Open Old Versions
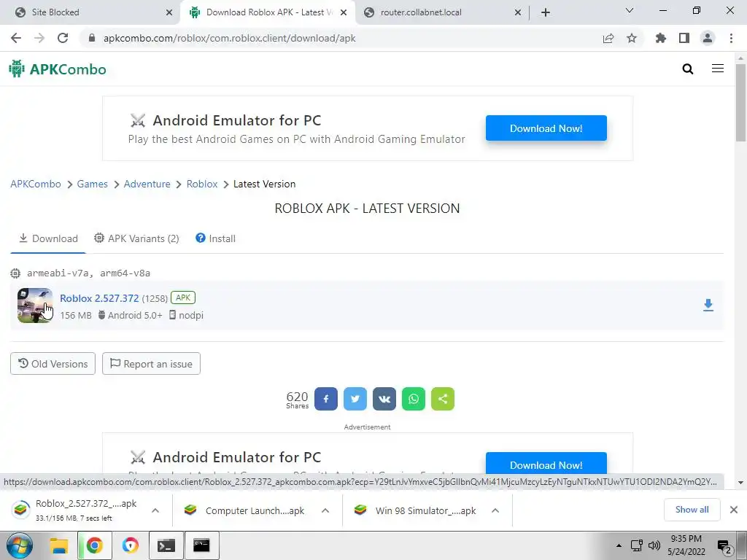Screen dimensions: 747x560 (53, 364)
